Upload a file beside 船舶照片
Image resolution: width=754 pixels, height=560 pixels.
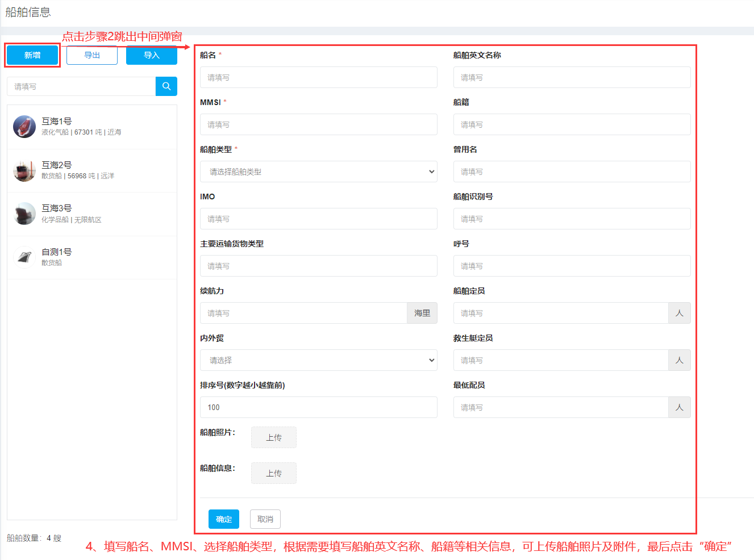tap(274, 437)
